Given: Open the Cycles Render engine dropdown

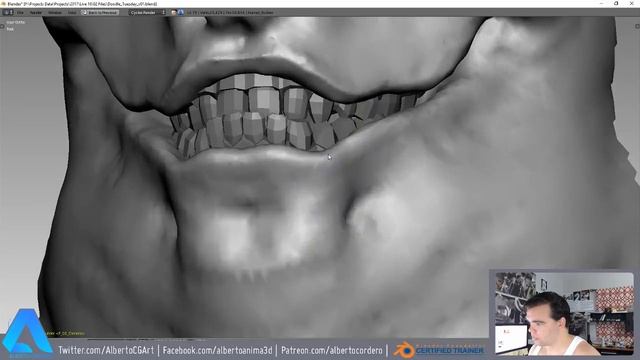Looking at the screenshot, I should point(148,13).
